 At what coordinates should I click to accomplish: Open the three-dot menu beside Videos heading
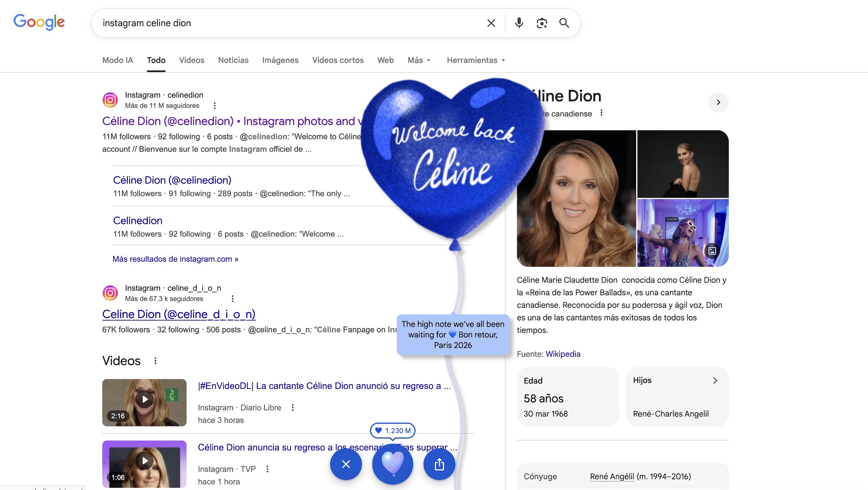[x=156, y=361]
